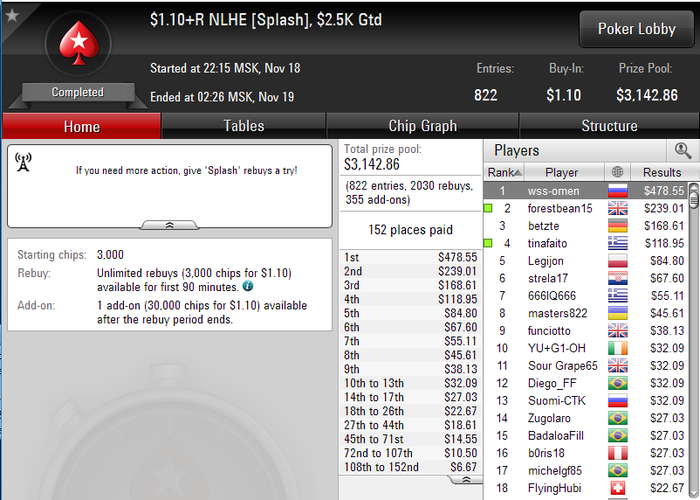Collapse the announcement message panel
Viewport: 700px width, 500px height.
click(170, 225)
